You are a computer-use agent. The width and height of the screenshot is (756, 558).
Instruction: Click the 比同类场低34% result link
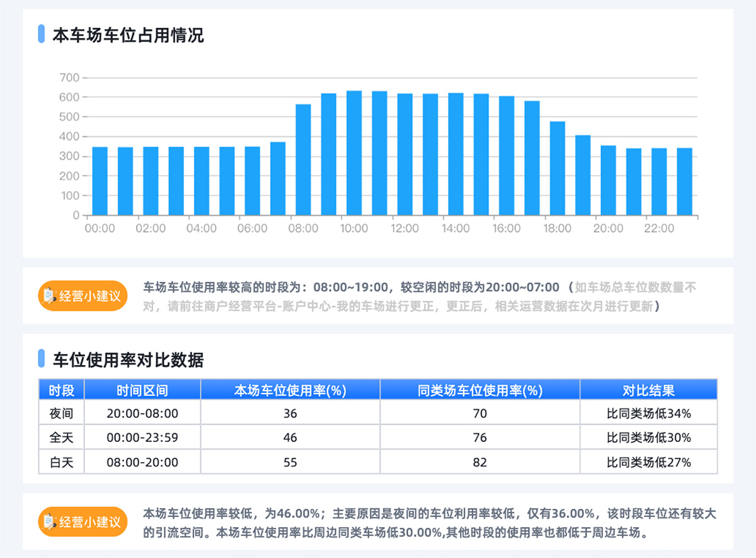pyautogui.click(x=648, y=414)
